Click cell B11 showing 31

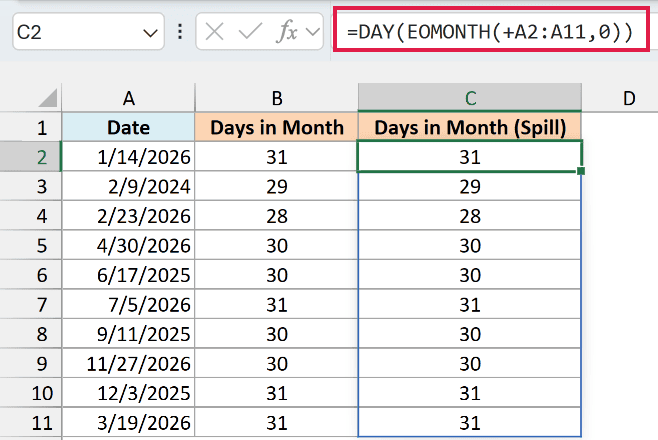(277, 422)
